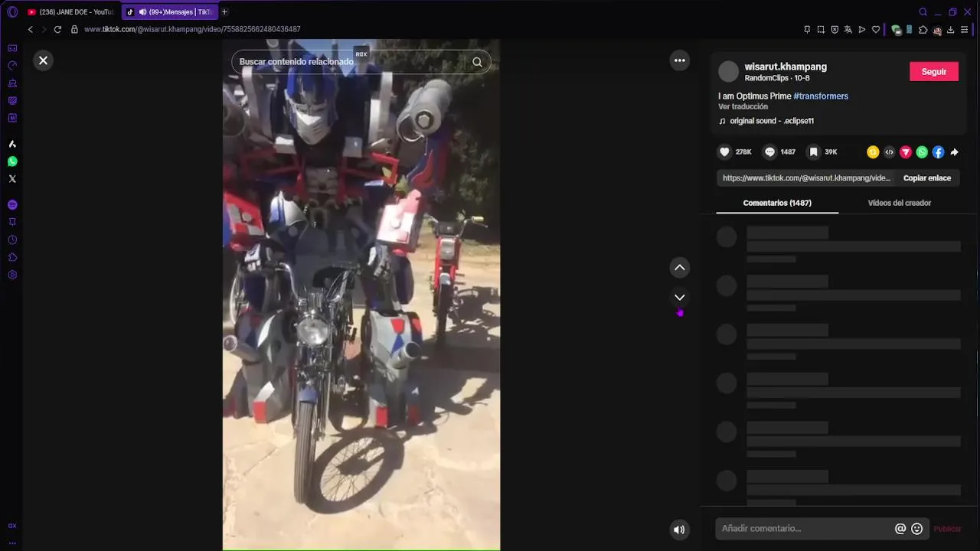Screen dimensions: 980x551
Task: Go to previous video with up chevron
Action: (x=679, y=267)
